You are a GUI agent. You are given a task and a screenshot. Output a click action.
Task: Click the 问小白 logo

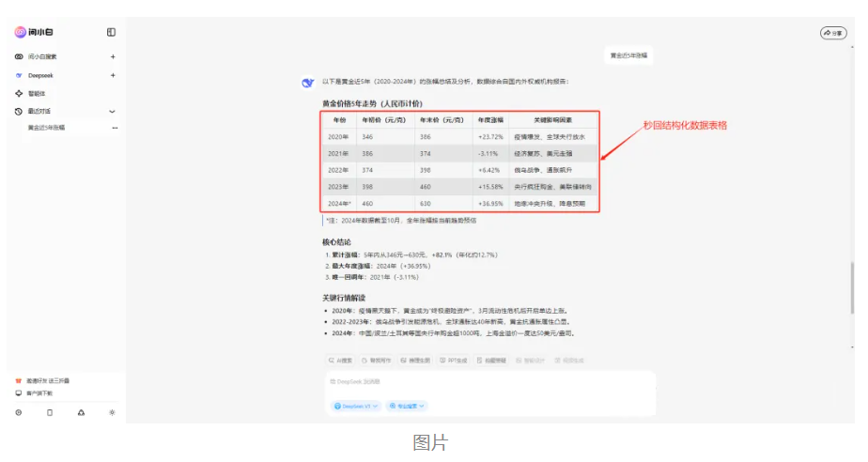point(34,32)
